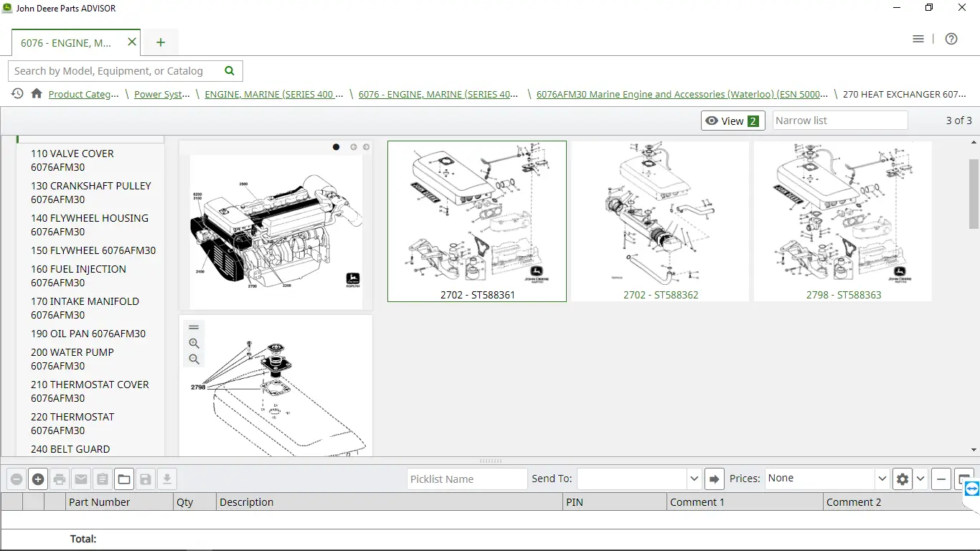Toggle the remove row minus control
This screenshot has width=980, height=551.
pos(17,479)
